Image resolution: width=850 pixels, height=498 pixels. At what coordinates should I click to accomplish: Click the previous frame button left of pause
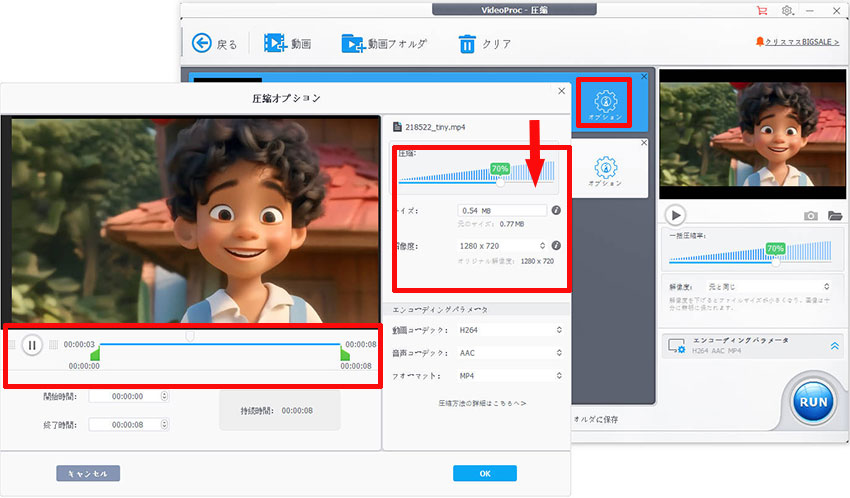click(12, 345)
